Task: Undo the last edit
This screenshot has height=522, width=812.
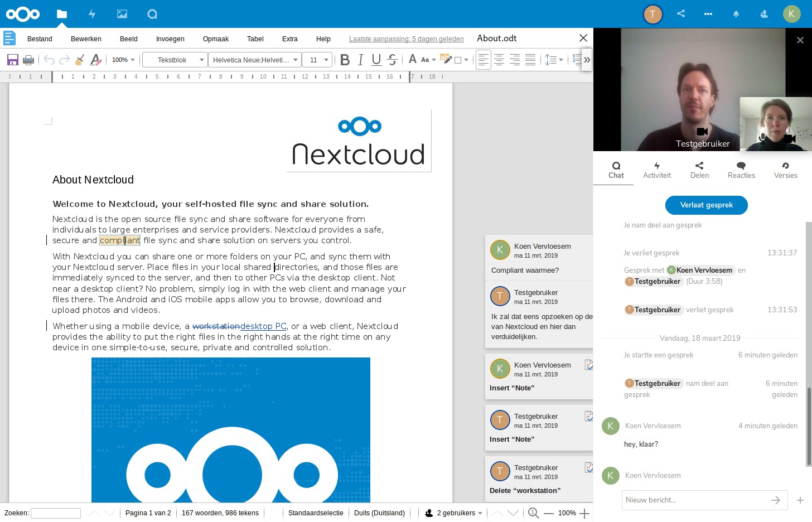Action: [x=49, y=60]
